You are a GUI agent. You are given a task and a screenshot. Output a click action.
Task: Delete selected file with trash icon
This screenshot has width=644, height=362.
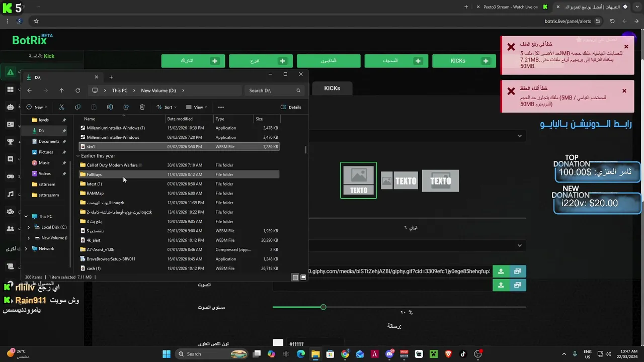coord(142,107)
